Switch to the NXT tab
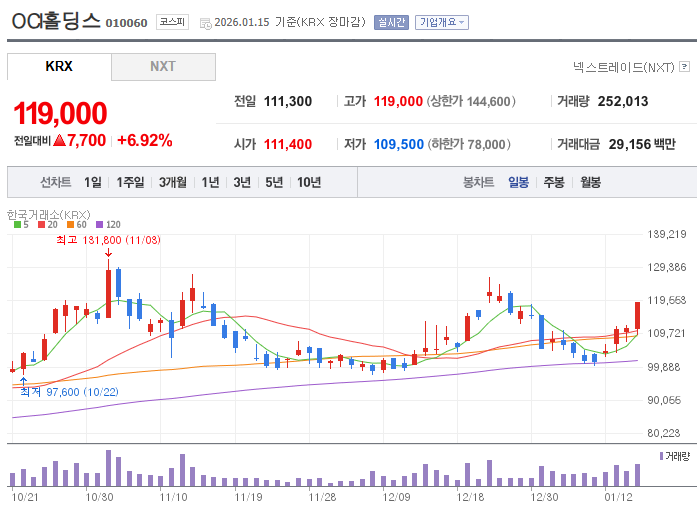 point(163,67)
